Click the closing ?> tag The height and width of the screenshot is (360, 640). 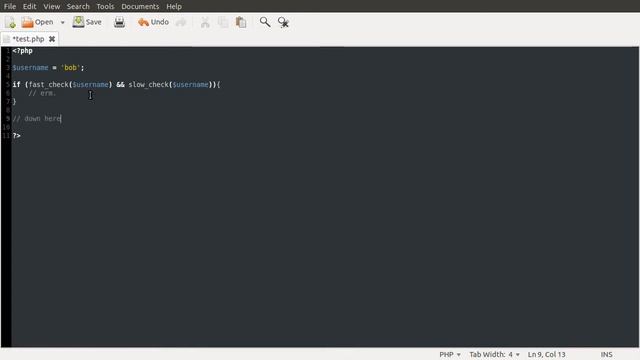pyautogui.click(x=16, y=136)
